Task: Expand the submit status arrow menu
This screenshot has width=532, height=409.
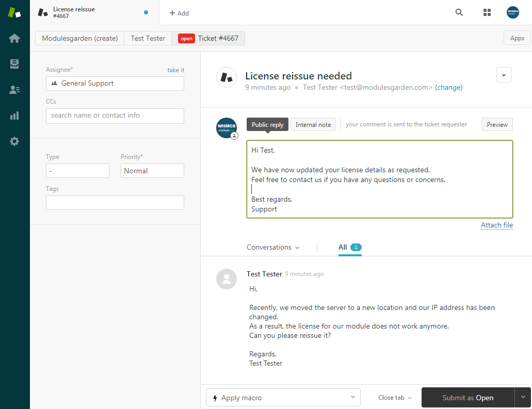Action: (523, 398)
